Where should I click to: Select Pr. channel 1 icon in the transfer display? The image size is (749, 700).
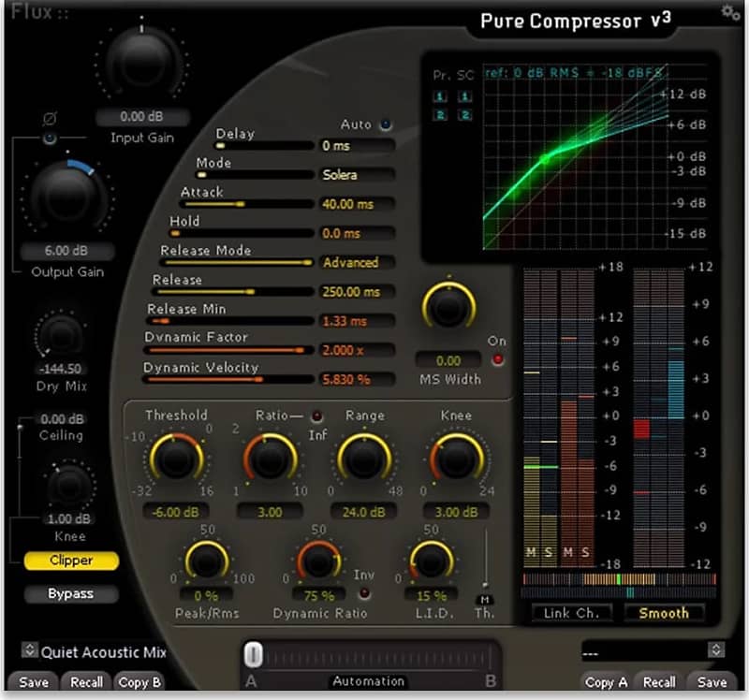pos(440,97)
